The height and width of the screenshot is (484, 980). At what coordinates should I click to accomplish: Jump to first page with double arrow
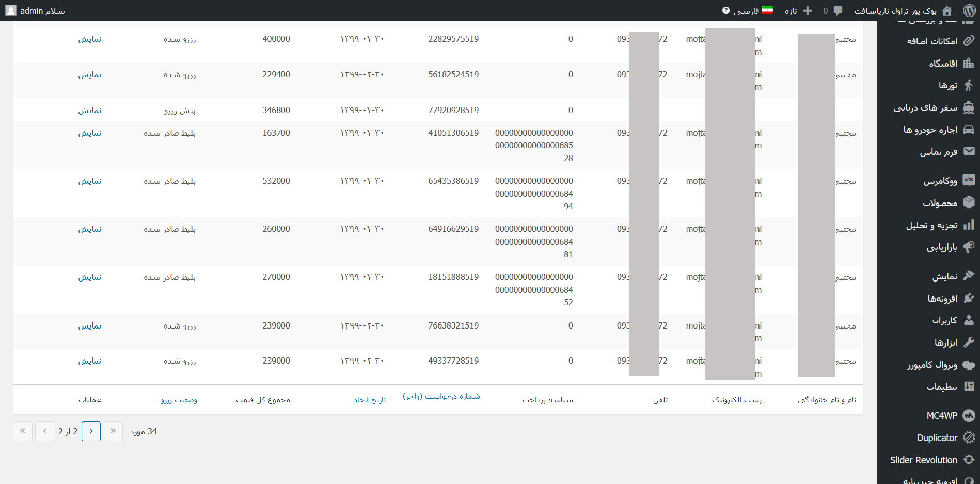113,431
